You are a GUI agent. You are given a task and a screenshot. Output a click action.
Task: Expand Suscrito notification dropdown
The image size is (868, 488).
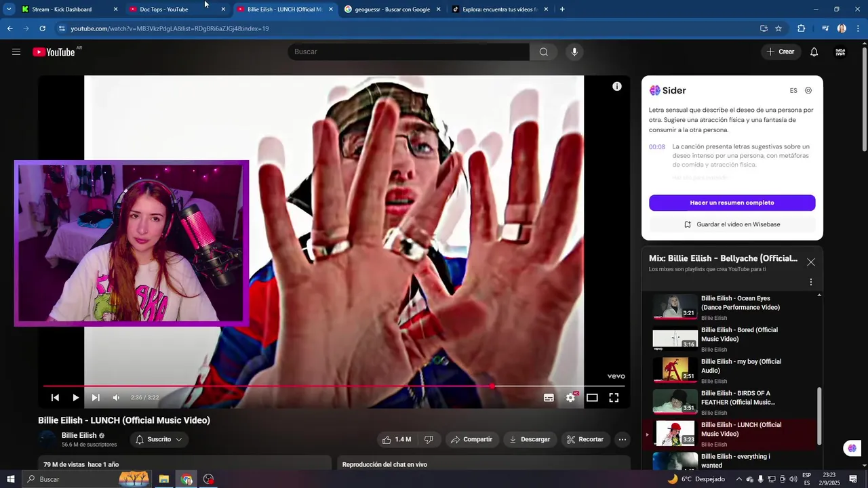pyautogui.click(x=159, y=439)
